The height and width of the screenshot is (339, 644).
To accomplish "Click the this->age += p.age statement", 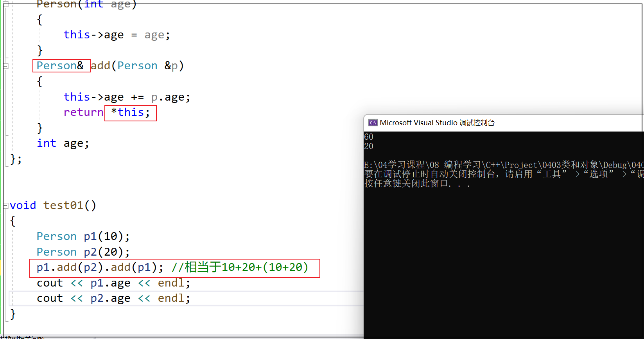I will pyautogui.click(x=127, y=97).
